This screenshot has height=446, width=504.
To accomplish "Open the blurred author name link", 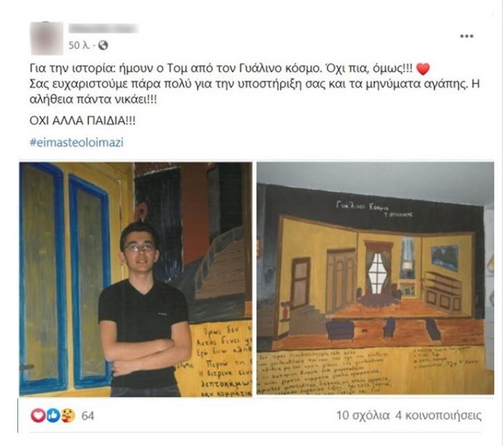I will pyautogui.click(x=104, y=28).
